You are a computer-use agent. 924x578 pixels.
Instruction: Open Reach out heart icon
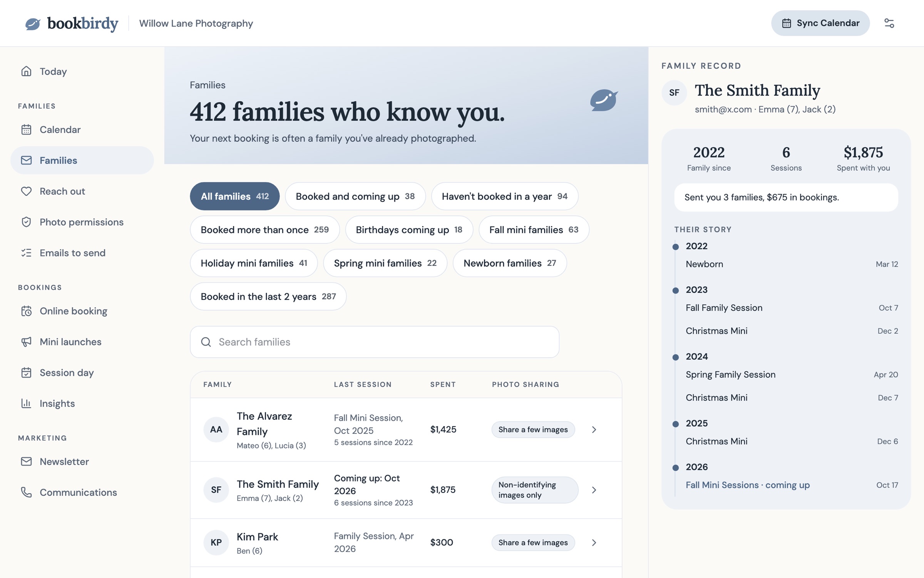click(26, 191)
